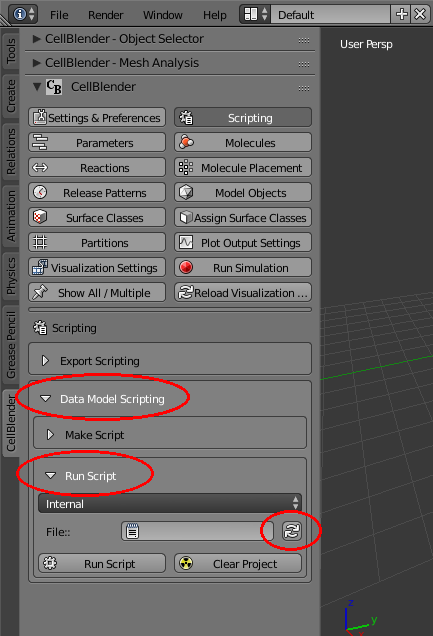
Task: Click the Show All / Multiple pin icon
Action: coord(40,292)
